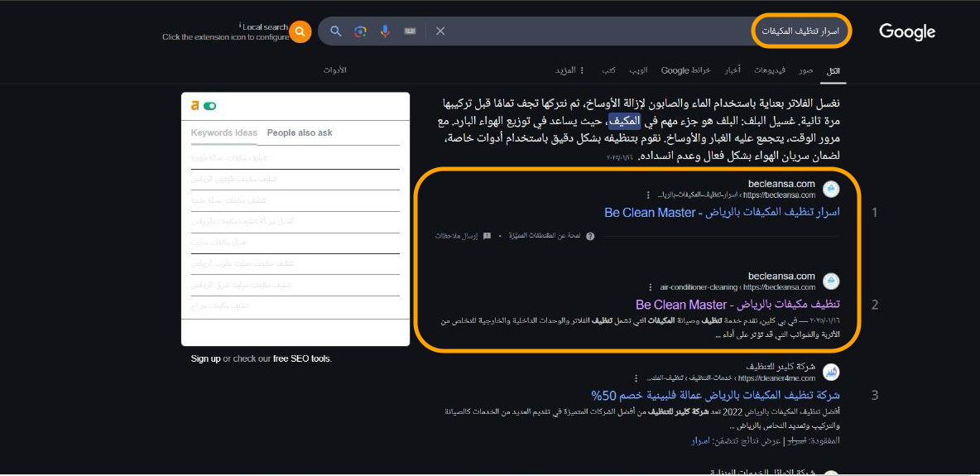Expand the المزيد more menu
Image resolution: width=980 pixels, height=476 pixels.
click(x=569, y=70)
